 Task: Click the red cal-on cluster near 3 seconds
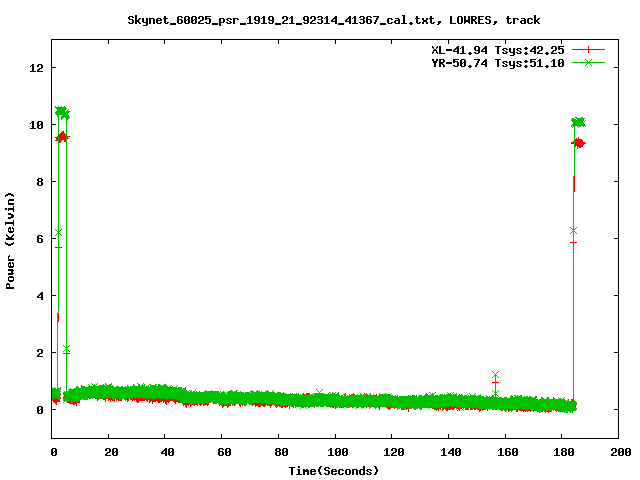pos(62,137)
